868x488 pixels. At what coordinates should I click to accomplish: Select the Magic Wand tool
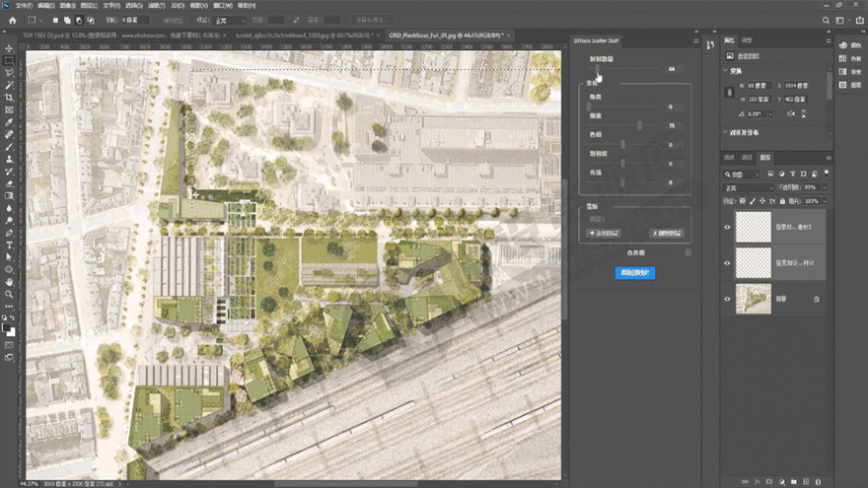[x=9, y=85]
